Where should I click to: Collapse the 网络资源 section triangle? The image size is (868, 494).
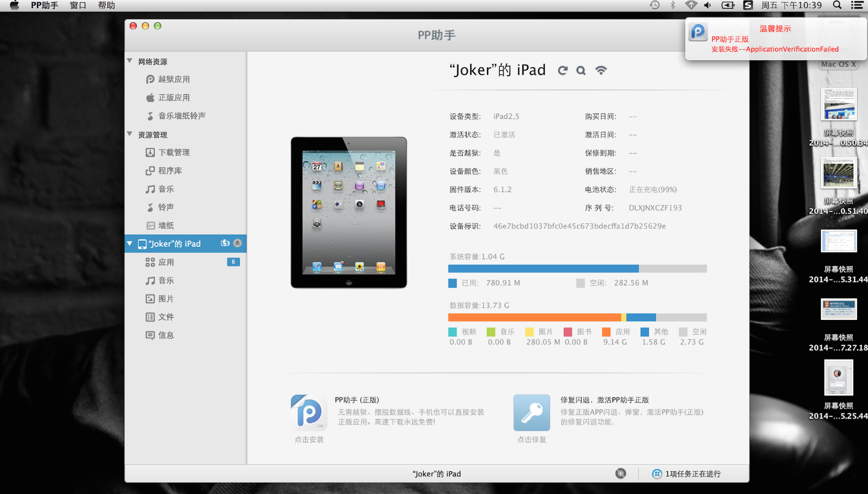(x=130, y=61)
